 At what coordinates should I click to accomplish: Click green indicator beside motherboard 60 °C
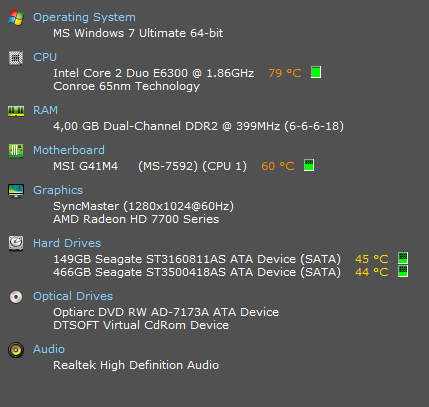[309, 165]
